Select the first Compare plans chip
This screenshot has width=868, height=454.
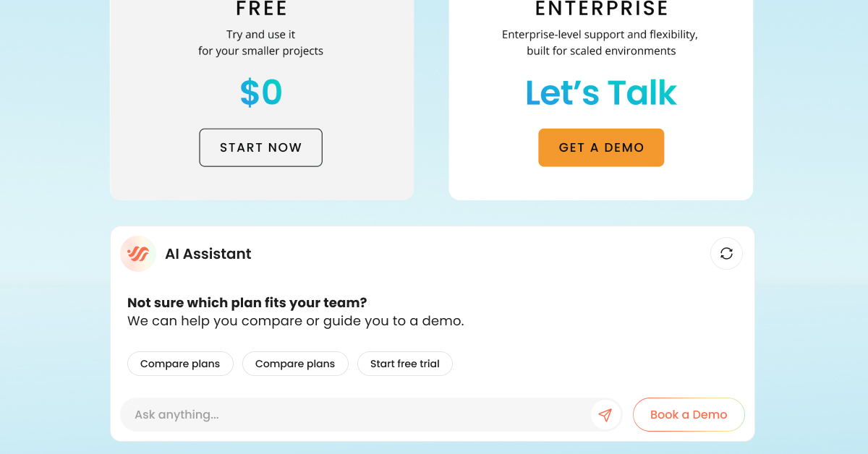point(180,364)
